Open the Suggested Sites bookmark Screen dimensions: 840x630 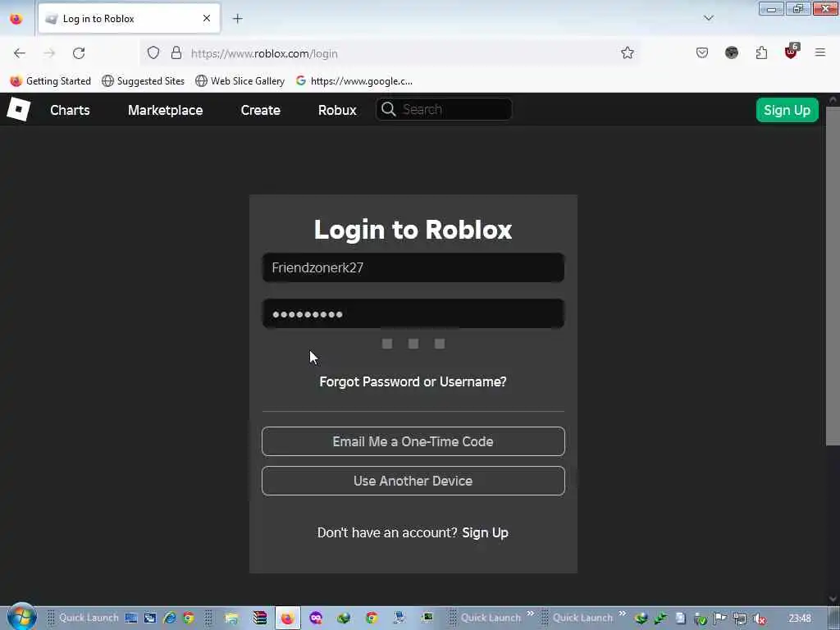(143, 81)
